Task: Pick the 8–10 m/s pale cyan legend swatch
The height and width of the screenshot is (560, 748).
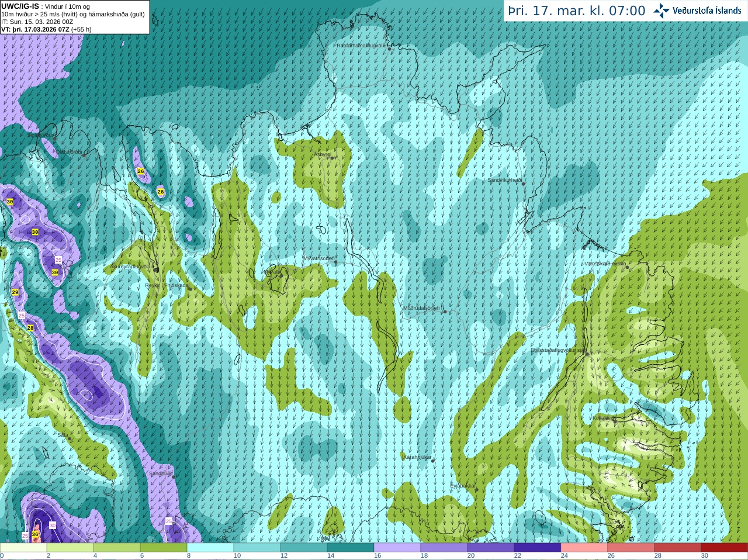Action: coord(210,548)
